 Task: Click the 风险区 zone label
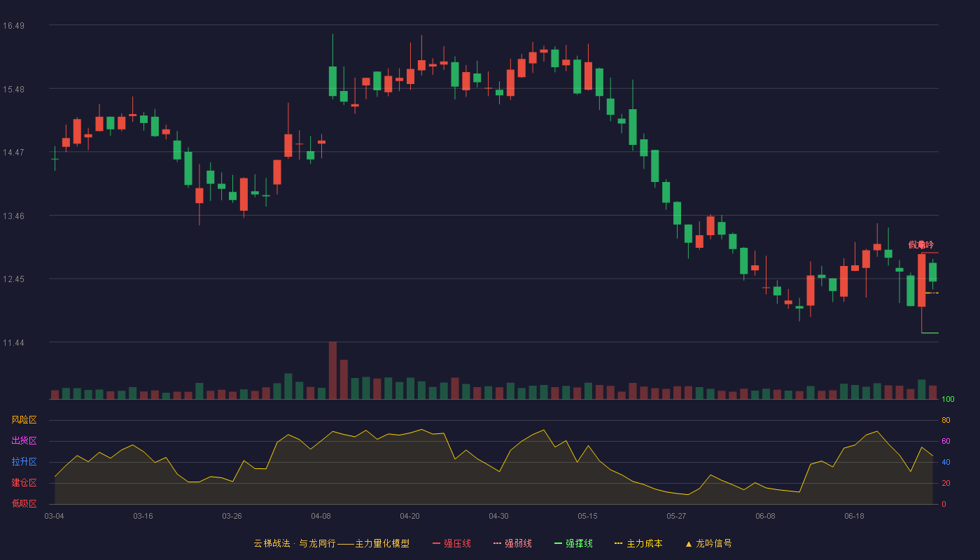(x=24, y=420)
